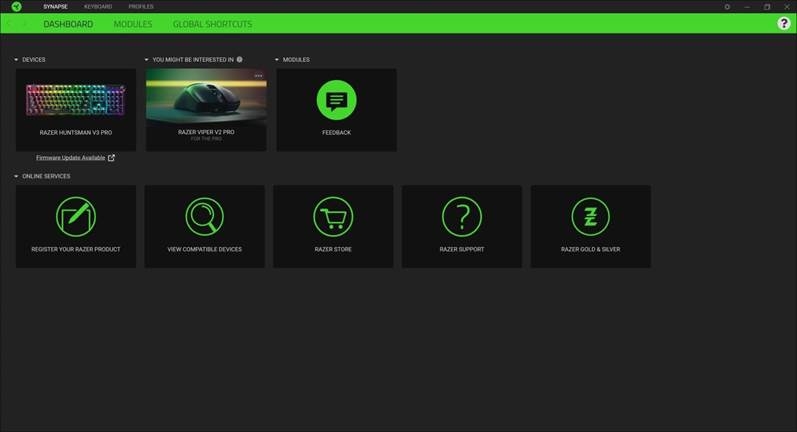The image size is (797, 432).
Task: Switch to the Keyboard top tab
Action: pos(98,7)
